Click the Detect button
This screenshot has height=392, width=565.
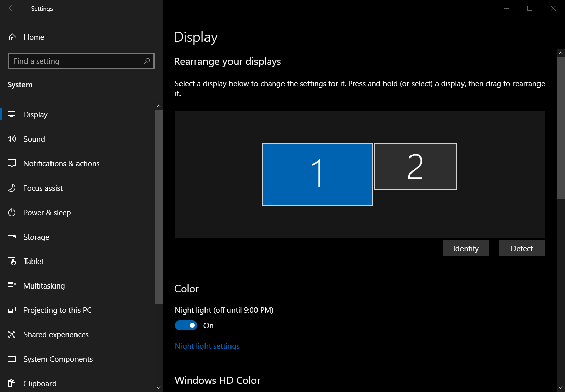point(522,248)
